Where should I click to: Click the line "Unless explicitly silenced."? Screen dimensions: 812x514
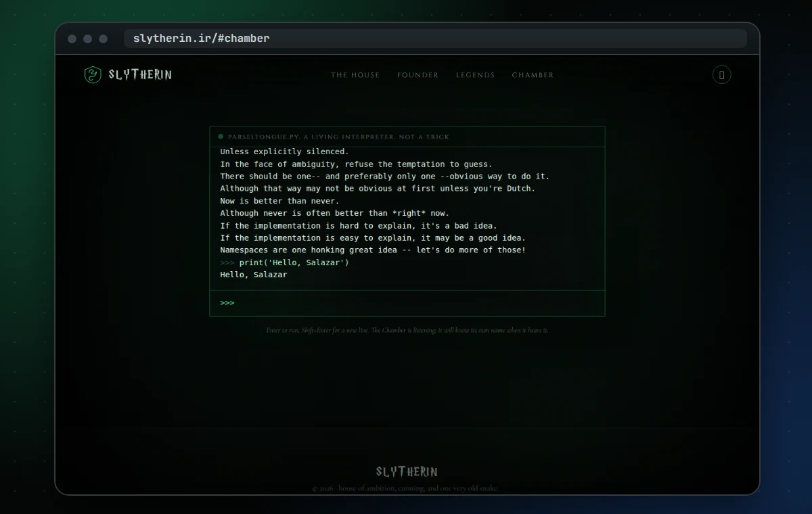tap(285, 151)
